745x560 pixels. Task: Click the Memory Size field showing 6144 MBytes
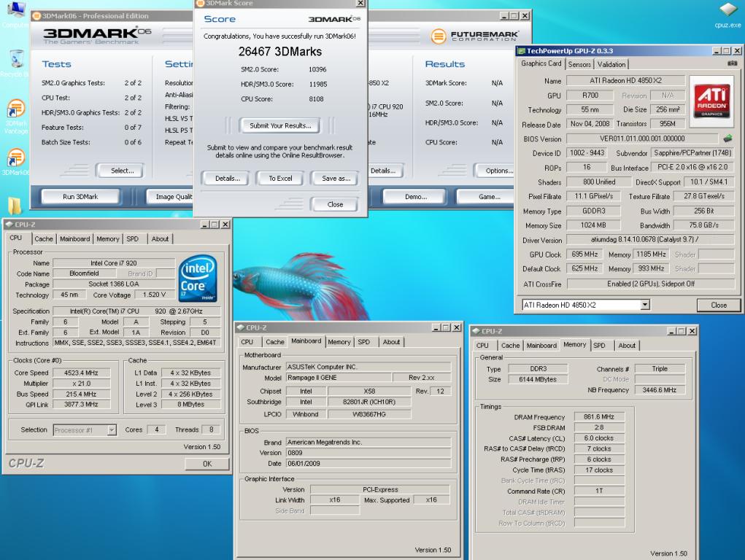[x=537, y=379]
